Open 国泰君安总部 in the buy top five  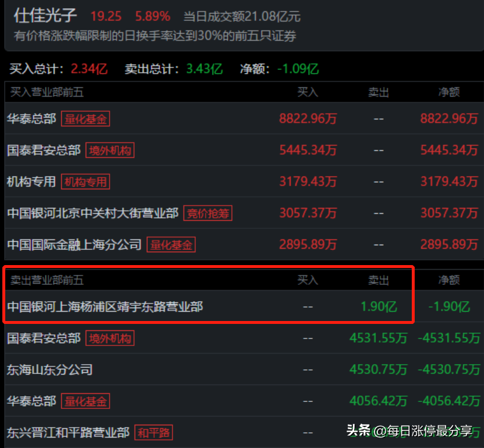click(x=44, y=150)
